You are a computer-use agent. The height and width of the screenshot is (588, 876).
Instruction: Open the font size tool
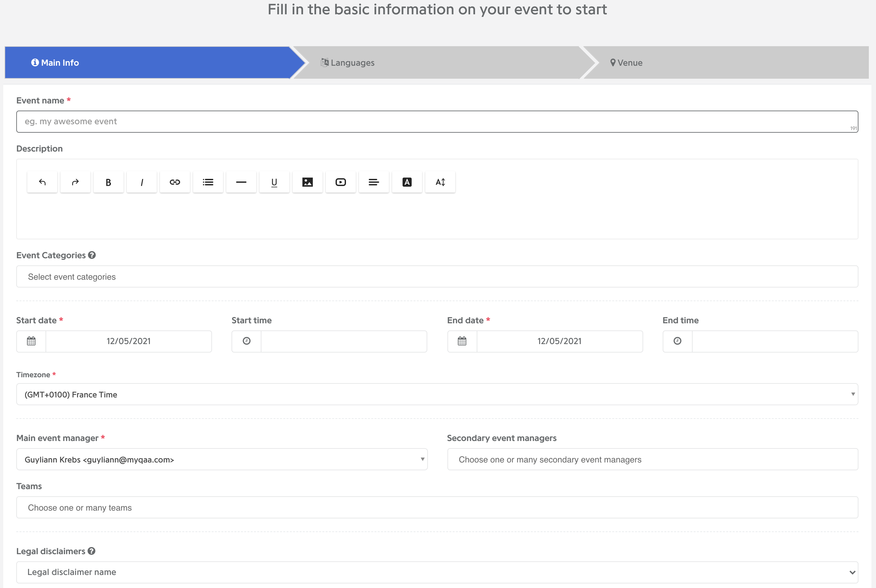pos(440,182)
